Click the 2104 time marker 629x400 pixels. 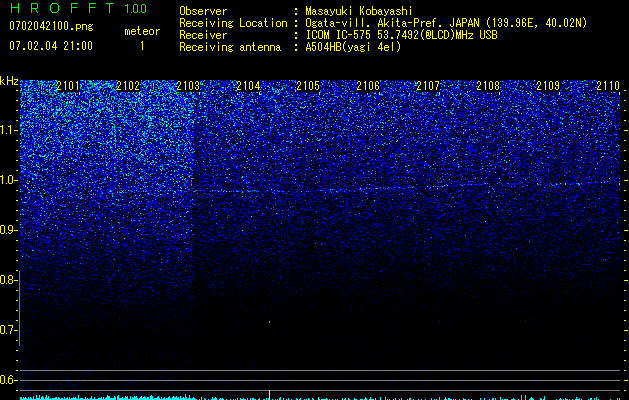[248, 85]
